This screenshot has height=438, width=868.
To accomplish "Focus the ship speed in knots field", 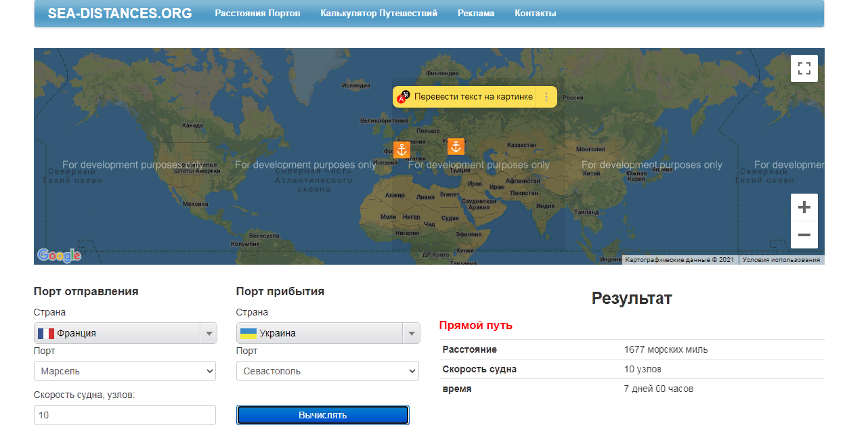I will tap(125, 415).
